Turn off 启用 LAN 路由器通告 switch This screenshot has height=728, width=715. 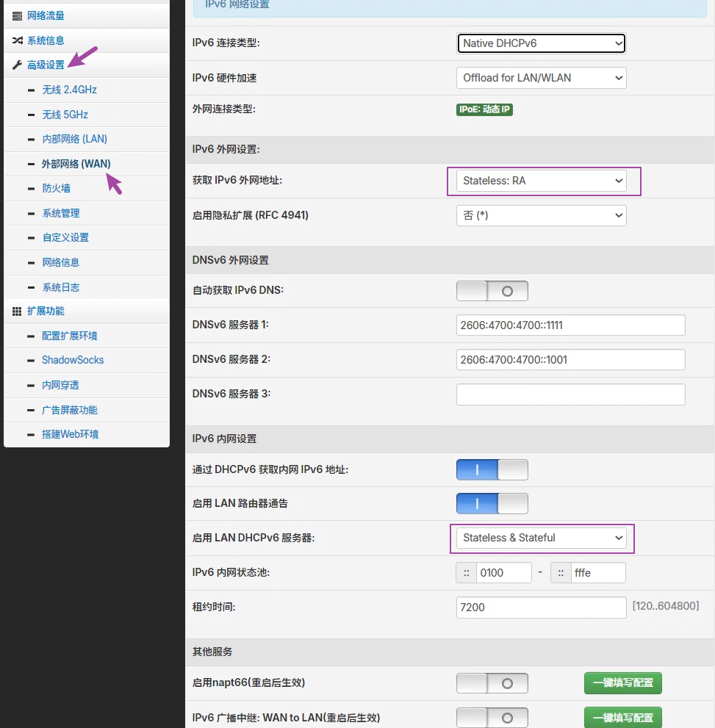[492, 503]
